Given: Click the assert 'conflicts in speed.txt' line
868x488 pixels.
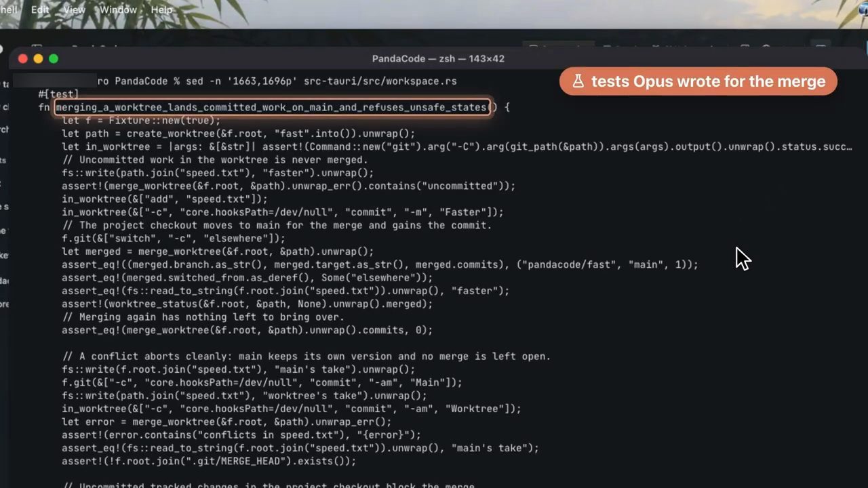Looking at the screenshot, I should pyautogui.click(x=241, y=435).
